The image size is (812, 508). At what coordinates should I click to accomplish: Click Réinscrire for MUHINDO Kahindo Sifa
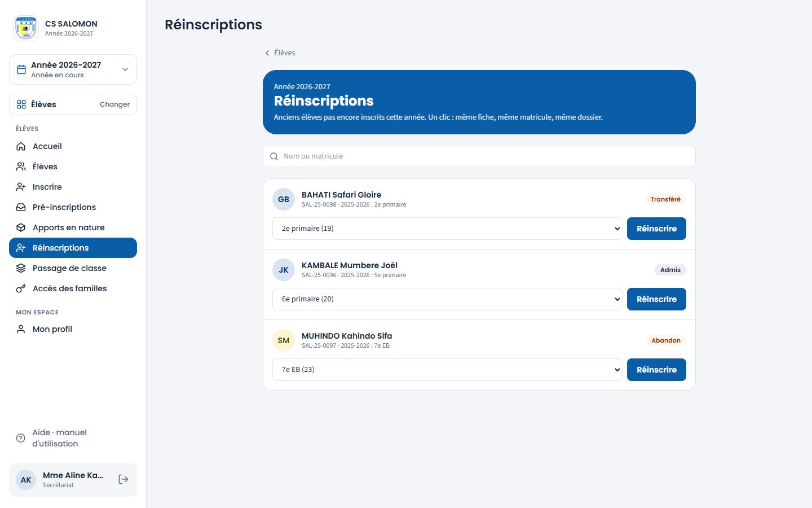click(x=656, y=370)
